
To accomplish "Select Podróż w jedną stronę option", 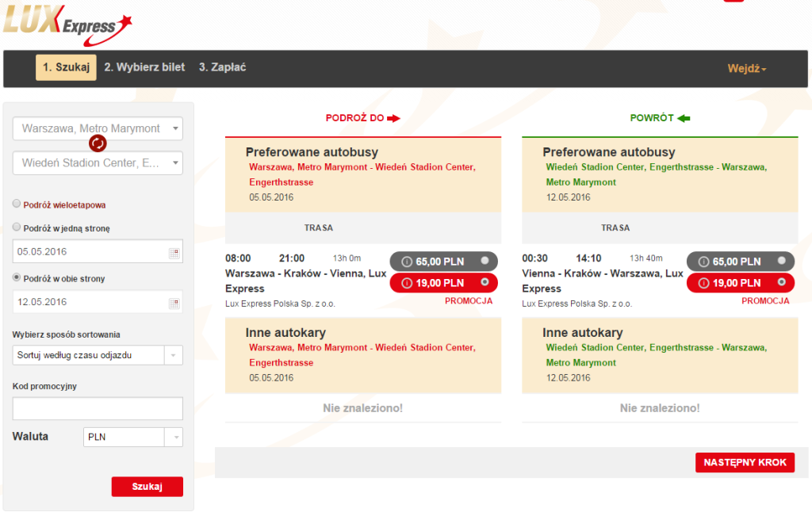I will point(17,227).
